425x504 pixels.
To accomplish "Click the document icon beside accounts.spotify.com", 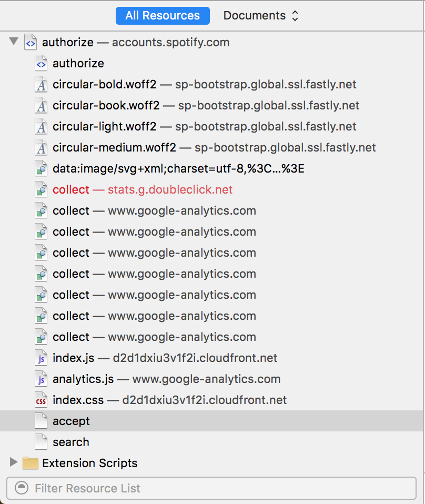I will pyautogui.click(x=31, y=42).
